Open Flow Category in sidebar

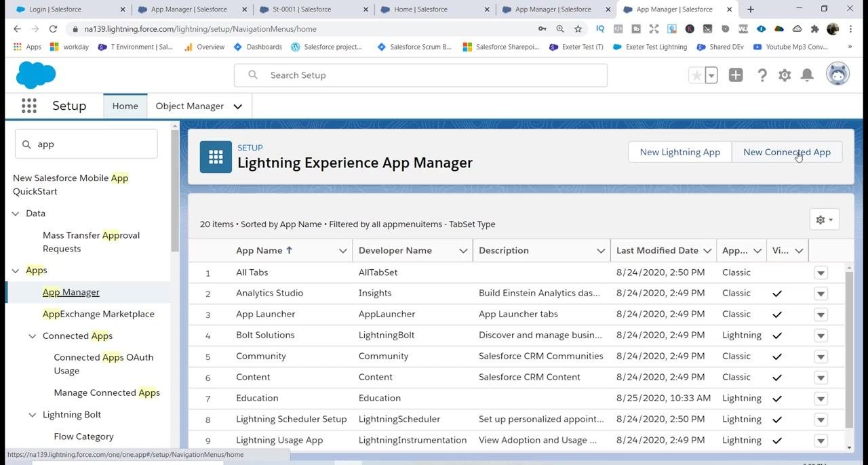click(83, 437)
